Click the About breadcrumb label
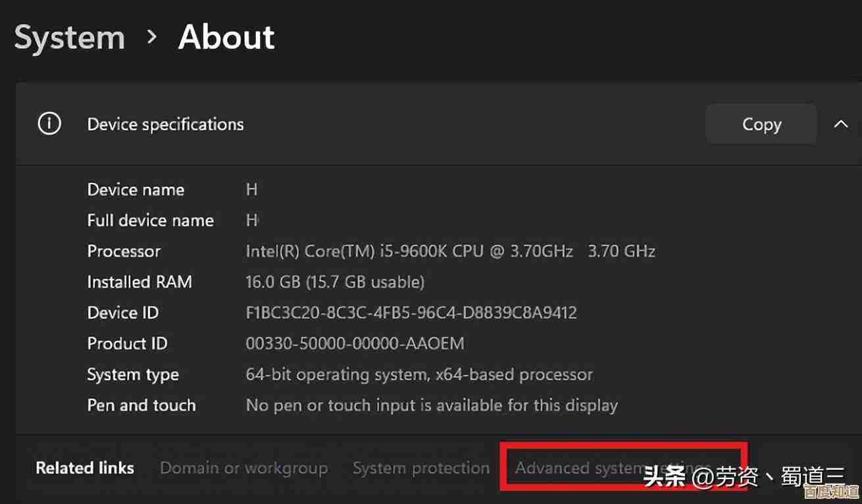 (226, 38)
